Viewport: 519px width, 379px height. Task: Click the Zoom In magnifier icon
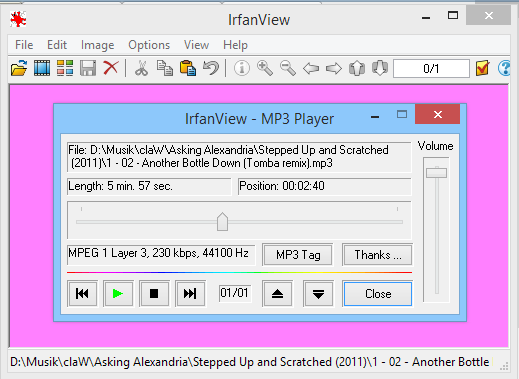point(265,68)
